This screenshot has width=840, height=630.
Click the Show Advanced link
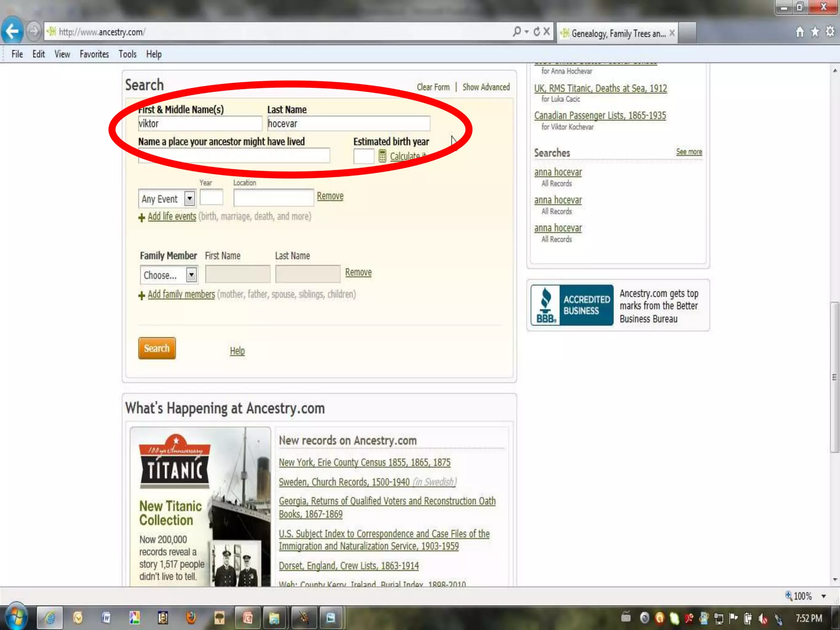(486, 87)
